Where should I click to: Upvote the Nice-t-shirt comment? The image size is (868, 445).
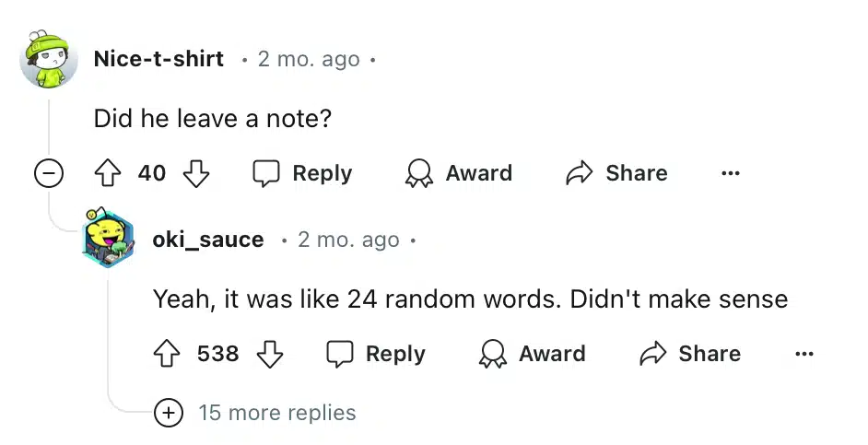tap(108, 173)
